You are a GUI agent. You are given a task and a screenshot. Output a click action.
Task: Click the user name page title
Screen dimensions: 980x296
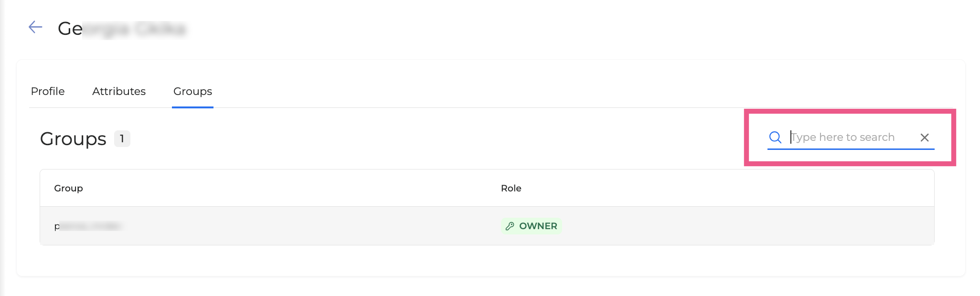point(121,29)
